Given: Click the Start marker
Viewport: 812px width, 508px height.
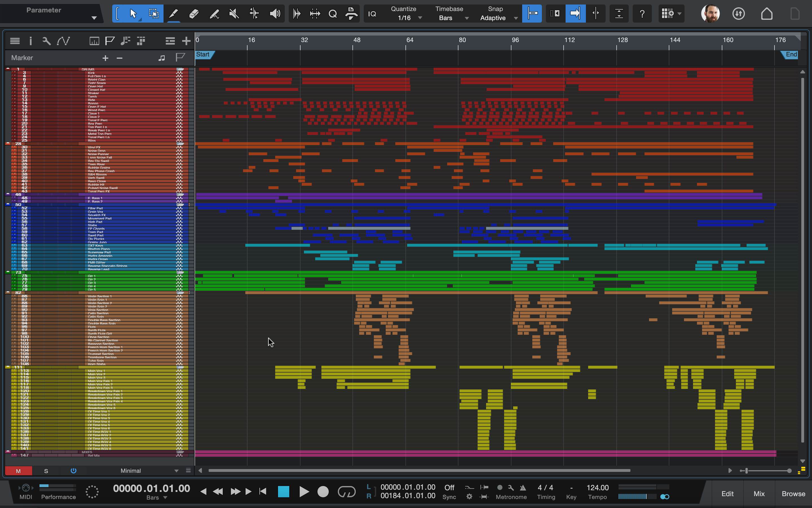Looking at the screenshot, I should pyautogui.click(x=205, y=54).
